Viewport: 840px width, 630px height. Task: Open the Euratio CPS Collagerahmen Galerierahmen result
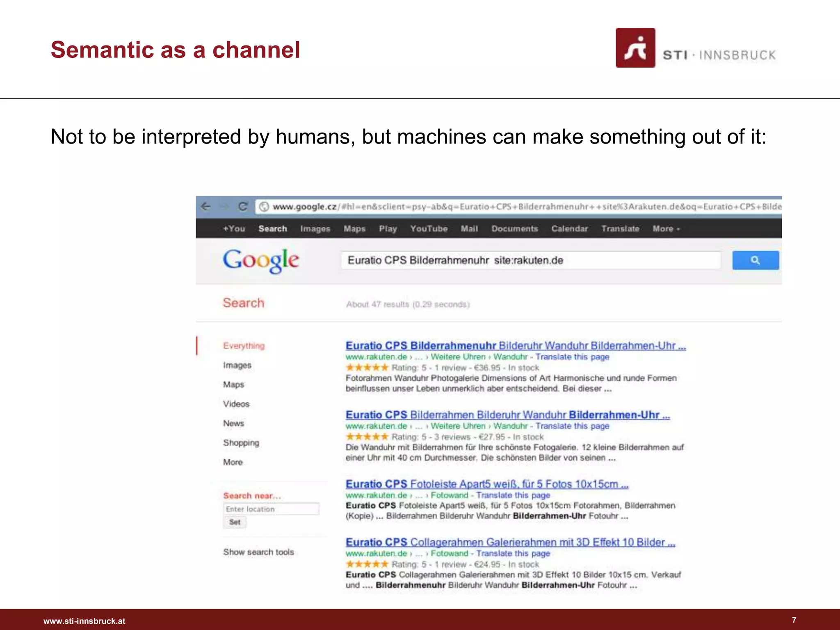510,542
